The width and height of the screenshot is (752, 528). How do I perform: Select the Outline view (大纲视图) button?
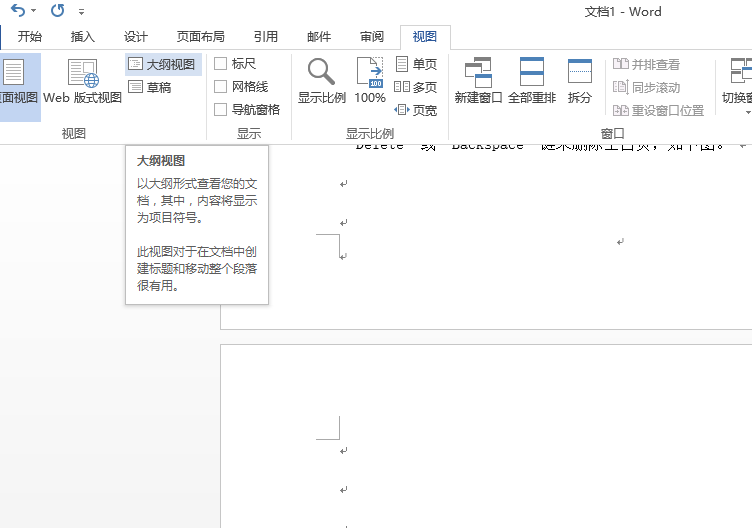164,64
